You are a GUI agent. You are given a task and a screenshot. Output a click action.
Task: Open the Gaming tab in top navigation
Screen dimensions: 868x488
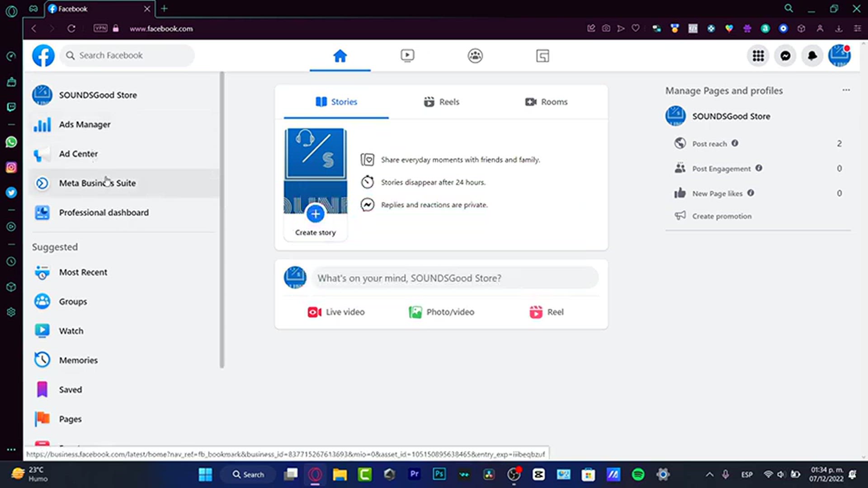pyautogui.click(x=542, y=56)
